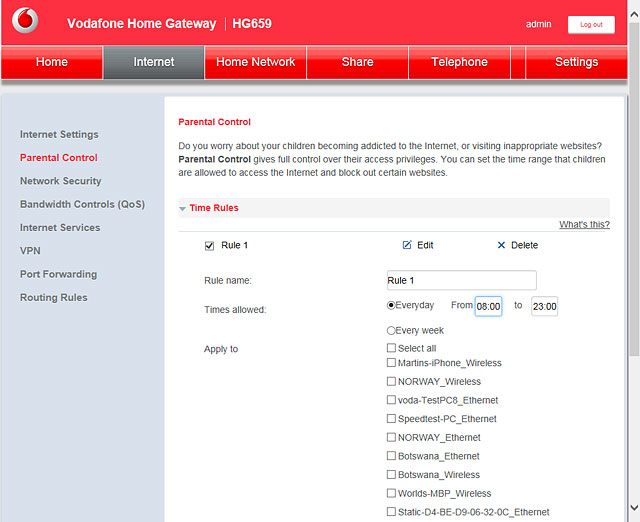Open Bandwidth Controls (QoS) in the sidebar
This screenshot has width=640, height=522.
[x=82, y=204]
